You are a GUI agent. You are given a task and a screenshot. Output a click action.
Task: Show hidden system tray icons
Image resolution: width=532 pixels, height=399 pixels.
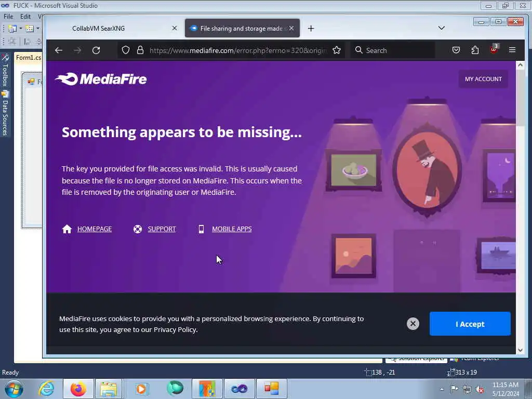coord(442,390)
